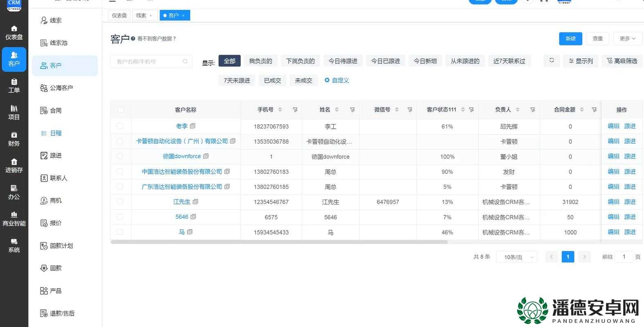Open the 财务 finance sidebar icon
The image size is (644, 327).
[14, 139]
